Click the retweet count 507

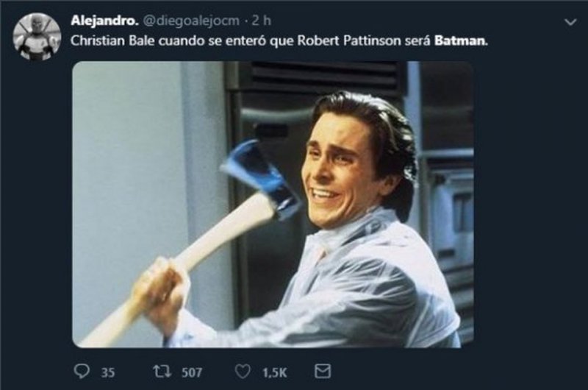tap(192, 373)
